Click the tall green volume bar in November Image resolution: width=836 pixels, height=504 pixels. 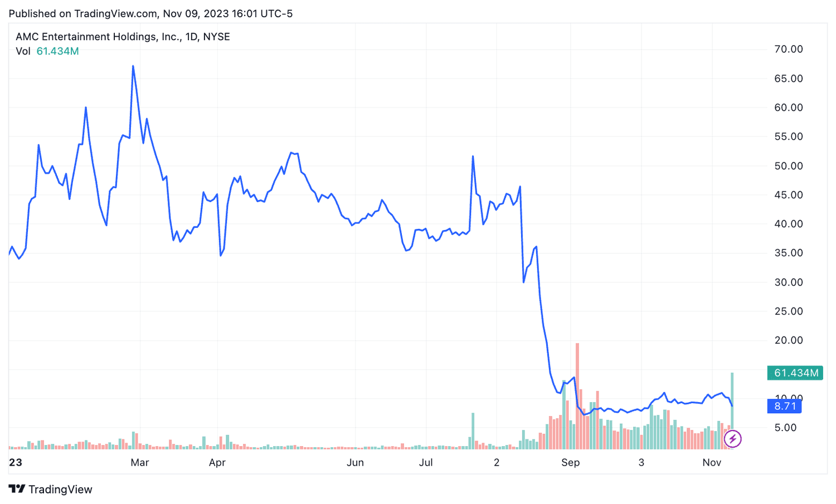point(732,411)
